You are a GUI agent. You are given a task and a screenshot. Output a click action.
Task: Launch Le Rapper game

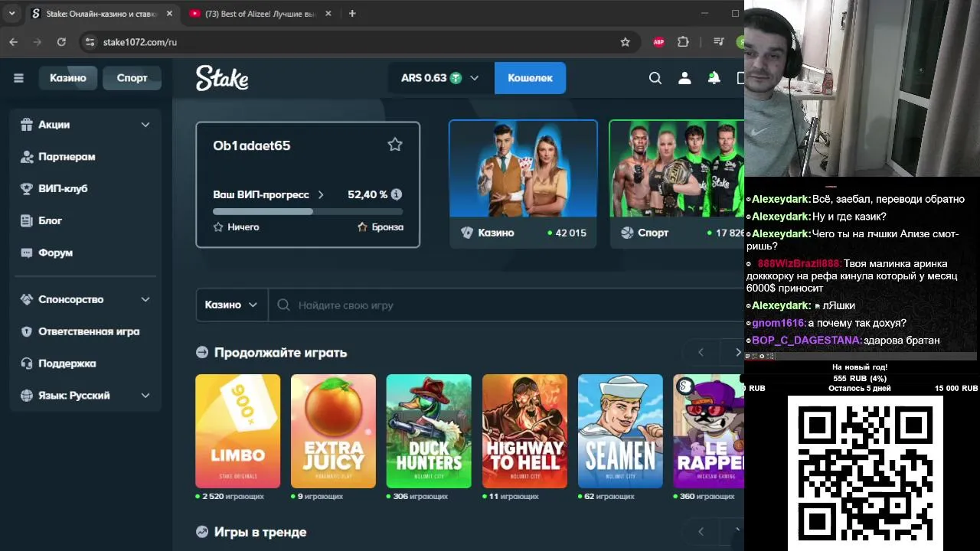coord(708,431)
